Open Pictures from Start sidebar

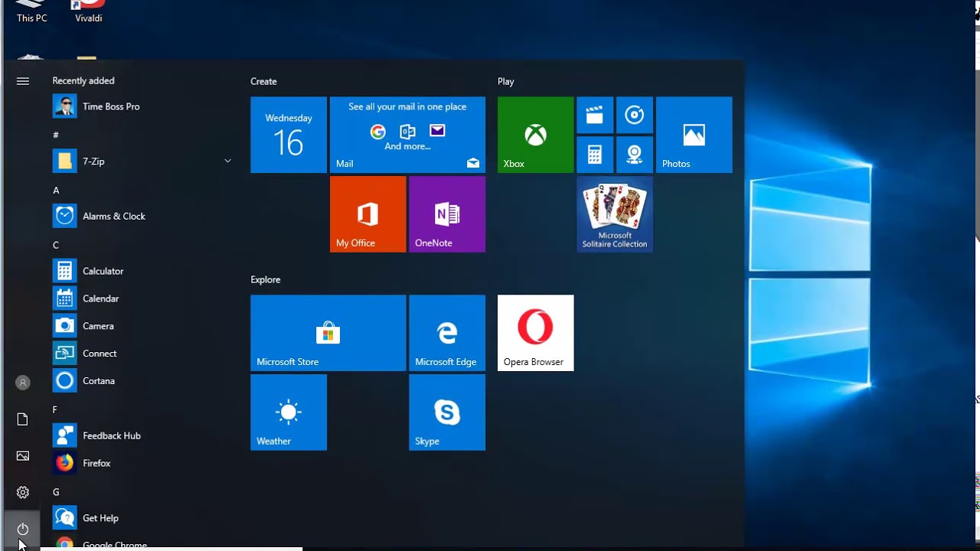[x=23, y=456]
